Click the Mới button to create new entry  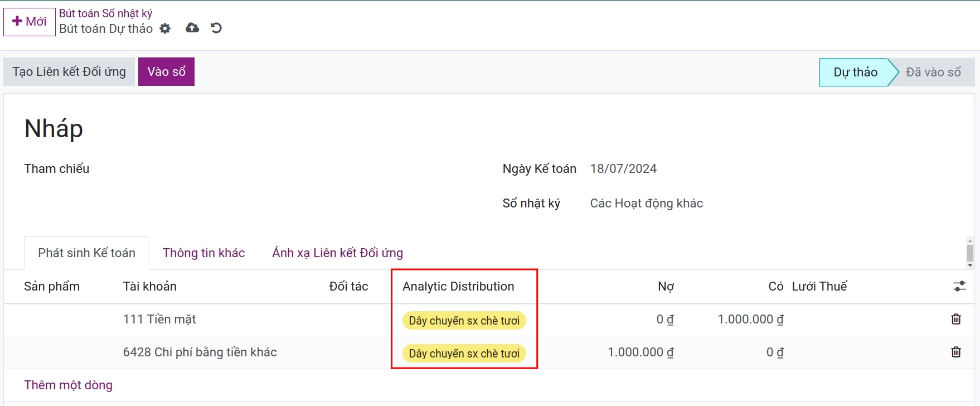tap(30, 22)
